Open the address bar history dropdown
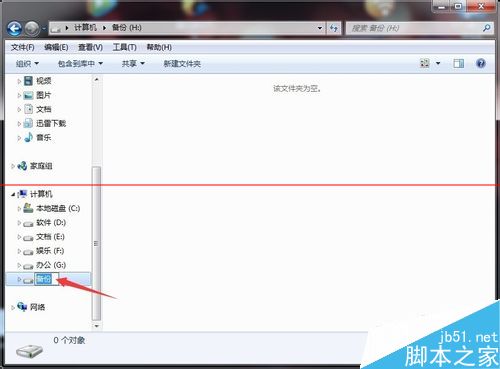Viewport: 500px width, 369px height. click(320, 28)
